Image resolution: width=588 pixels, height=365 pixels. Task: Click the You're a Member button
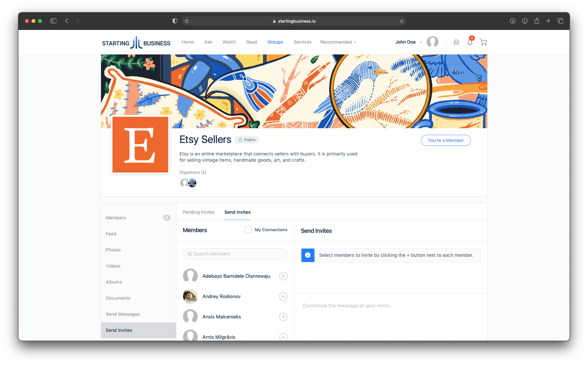click(446, 140)
